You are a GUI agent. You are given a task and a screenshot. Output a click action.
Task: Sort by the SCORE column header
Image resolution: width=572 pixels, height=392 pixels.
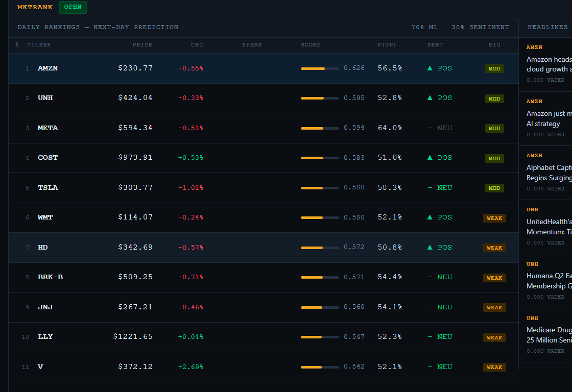click(311, 45)
